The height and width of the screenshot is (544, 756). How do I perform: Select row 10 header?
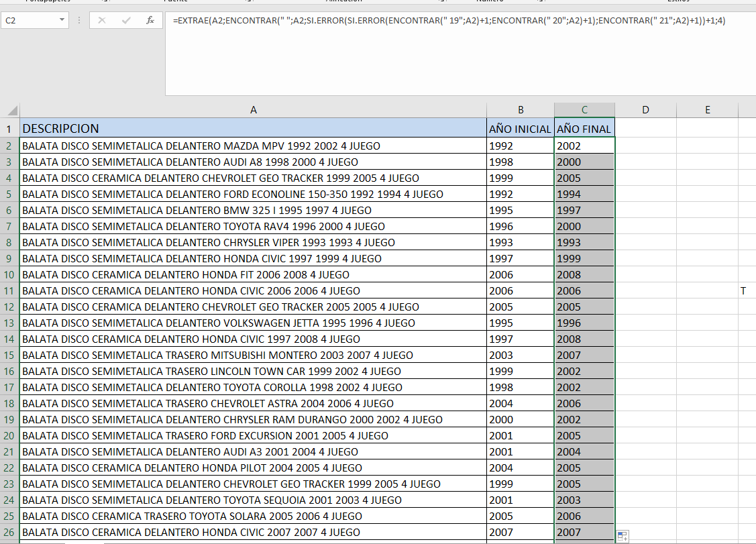(9, 274)
